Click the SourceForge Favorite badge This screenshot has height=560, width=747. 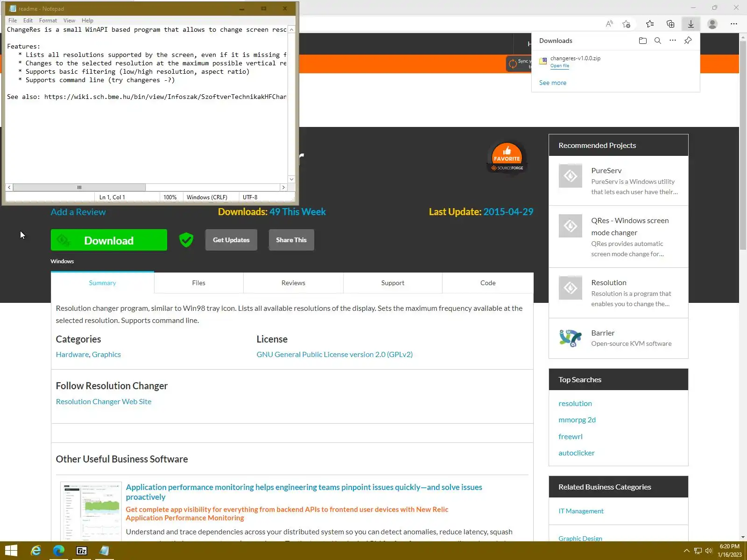point(507,158)
